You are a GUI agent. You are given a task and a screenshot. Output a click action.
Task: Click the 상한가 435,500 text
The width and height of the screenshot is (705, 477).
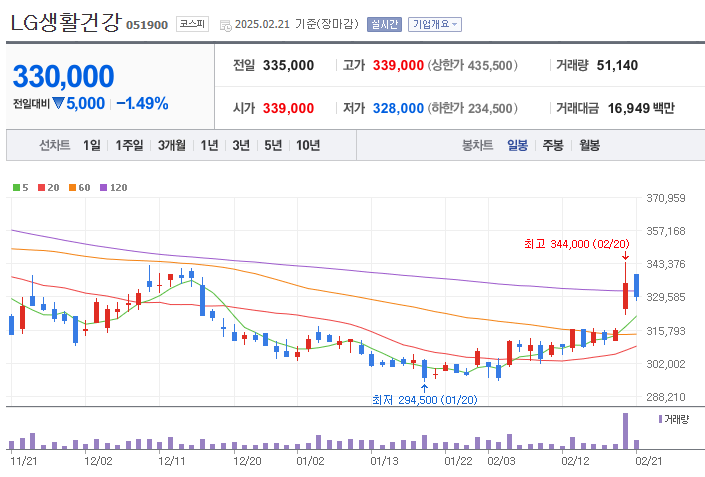pos(473,65)
